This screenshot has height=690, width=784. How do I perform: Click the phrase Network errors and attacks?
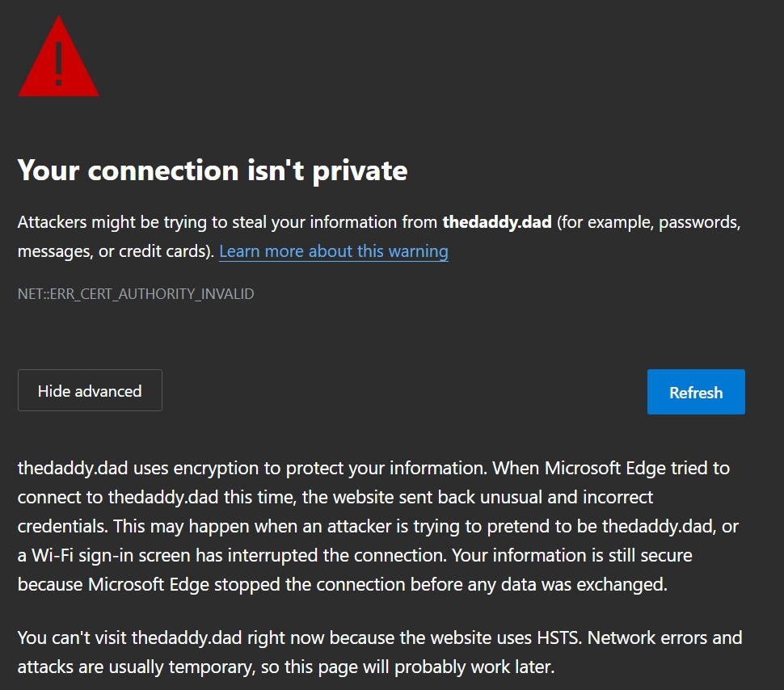(x=380, y=653)
